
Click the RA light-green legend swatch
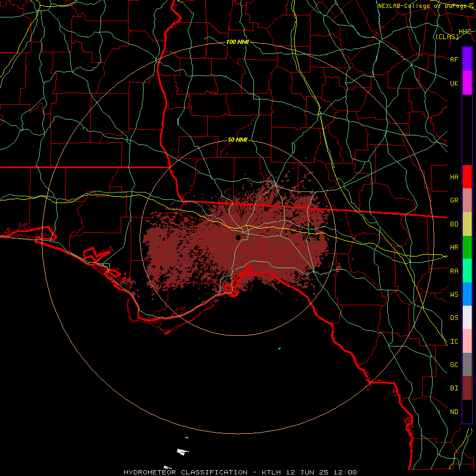click(x=467, y=271)
